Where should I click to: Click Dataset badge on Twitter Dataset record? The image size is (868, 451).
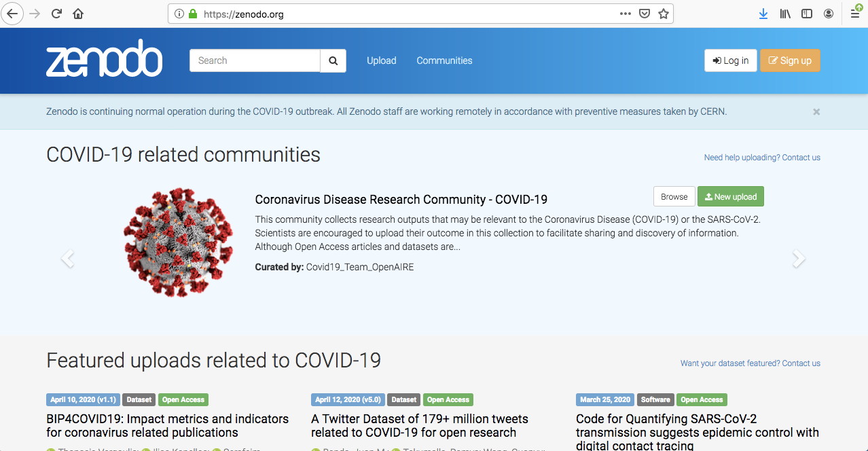point(404,400)
